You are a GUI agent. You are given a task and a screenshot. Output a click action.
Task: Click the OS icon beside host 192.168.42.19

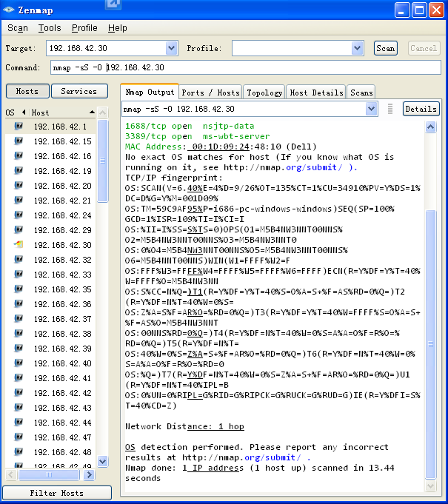point(19,170)
